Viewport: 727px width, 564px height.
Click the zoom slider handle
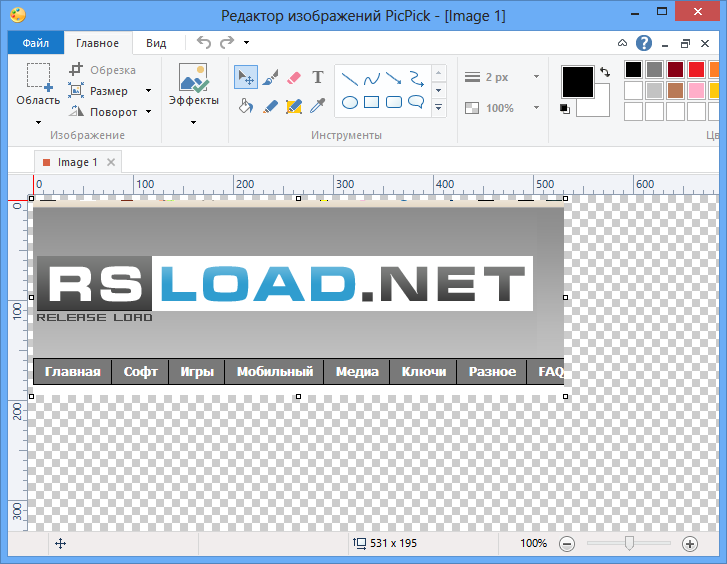click(629, 543)
